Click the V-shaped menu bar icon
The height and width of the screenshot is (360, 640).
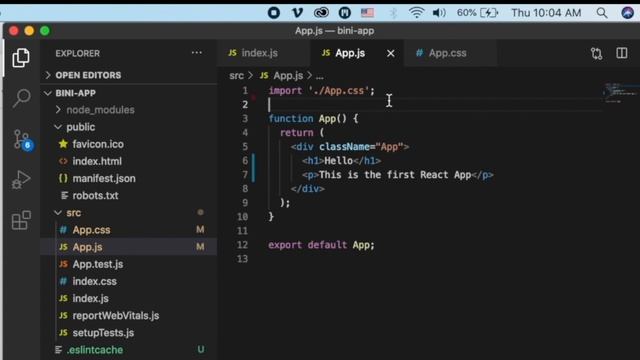tap(298, 13)
